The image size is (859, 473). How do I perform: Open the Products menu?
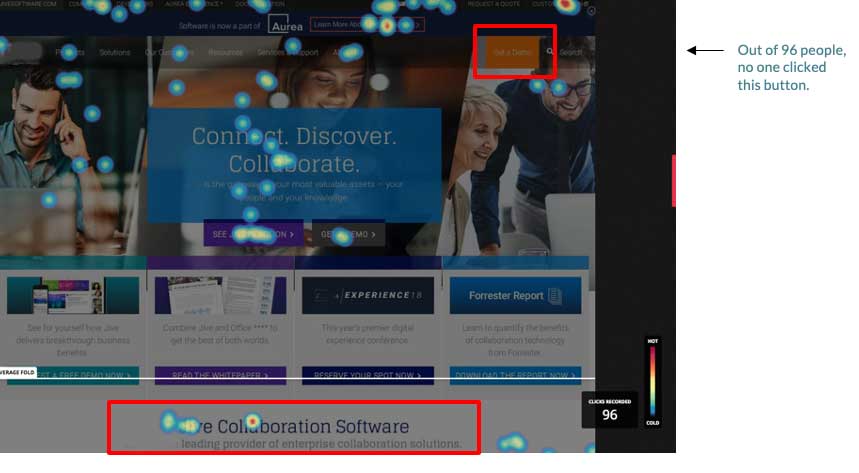(70, 53)
